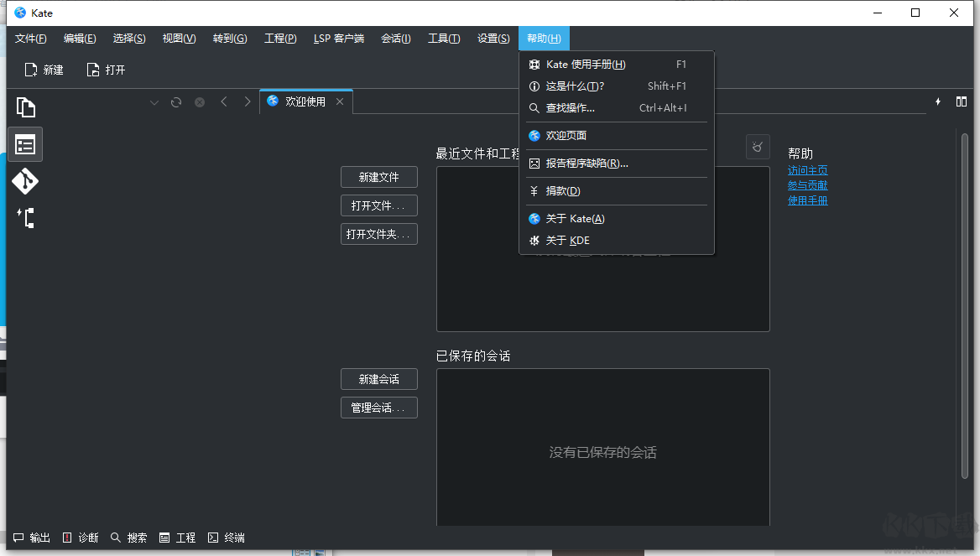Screen dimensions: 980x556
Task: Click the split view icon at top right
Action: (x=962, y=101)
